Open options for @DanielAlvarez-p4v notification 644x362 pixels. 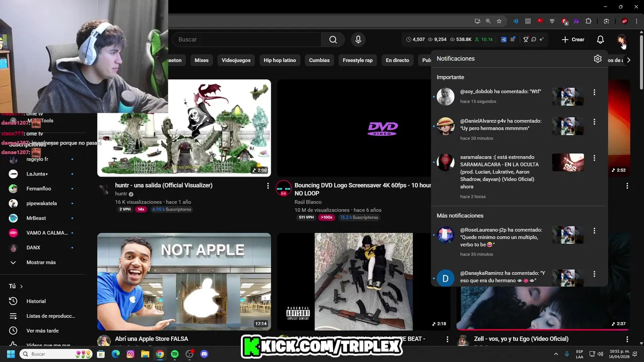594,122
